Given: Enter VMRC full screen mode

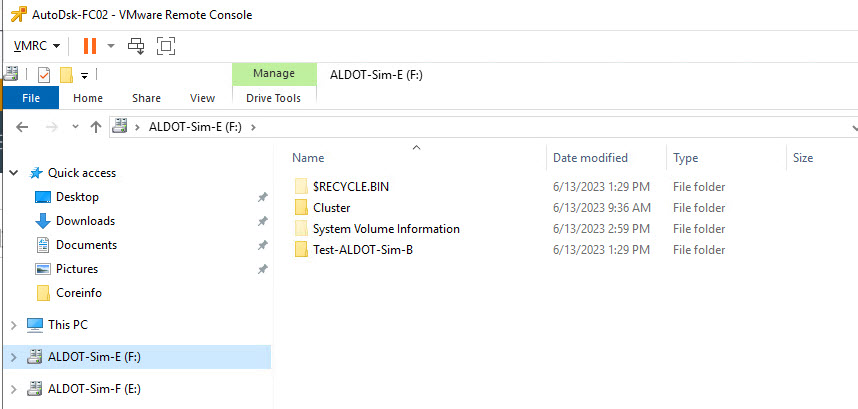Looking at the screenshot, I should [x=166, y=46].
